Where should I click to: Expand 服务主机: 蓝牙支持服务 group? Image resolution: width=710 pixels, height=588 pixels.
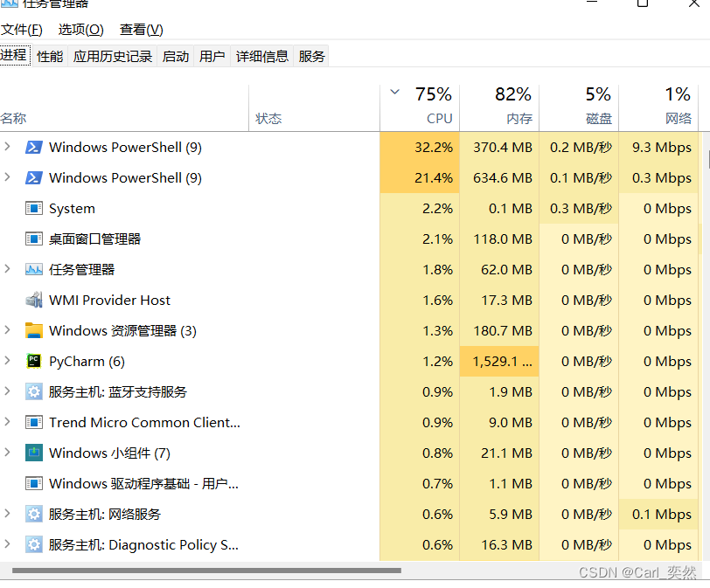pos(7,391)
